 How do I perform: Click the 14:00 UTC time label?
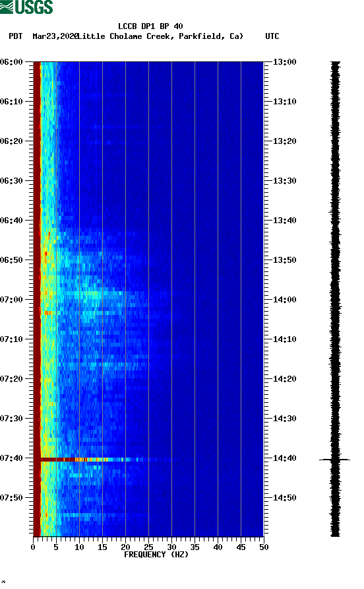tap(284, 300)
